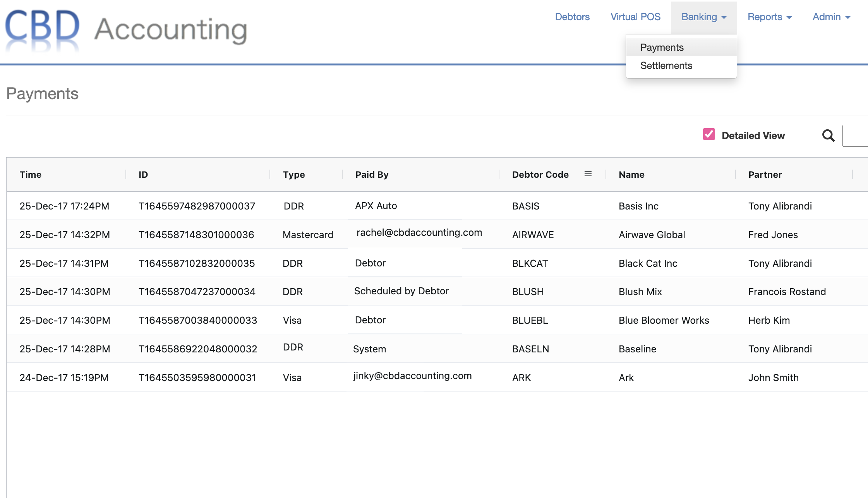Viewport: 868px width, 498px height.
Task: Open the Admin dropdown
Action: [x=831, y=17]
